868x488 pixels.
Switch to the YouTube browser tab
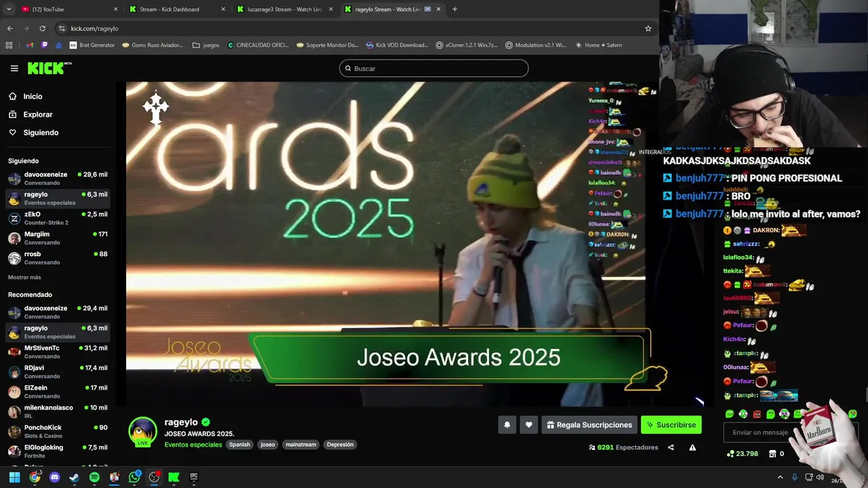pyautogui.click(x=68, y=9)
